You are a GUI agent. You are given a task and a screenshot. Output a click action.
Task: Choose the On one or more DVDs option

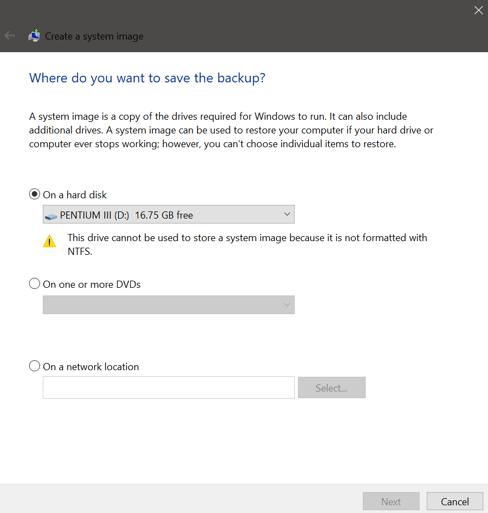34,284
